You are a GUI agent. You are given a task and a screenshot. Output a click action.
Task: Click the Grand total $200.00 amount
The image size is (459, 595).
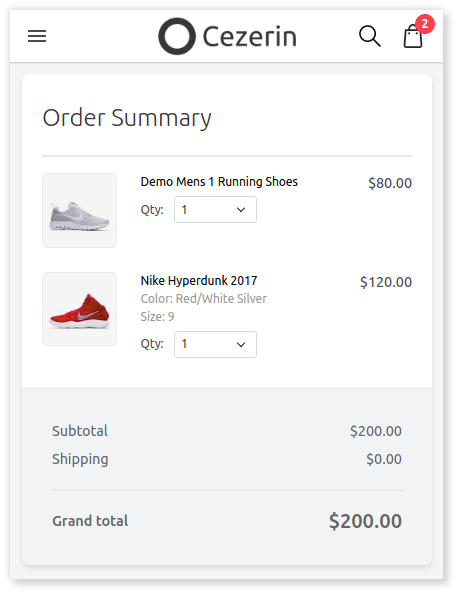pos(365,521)
